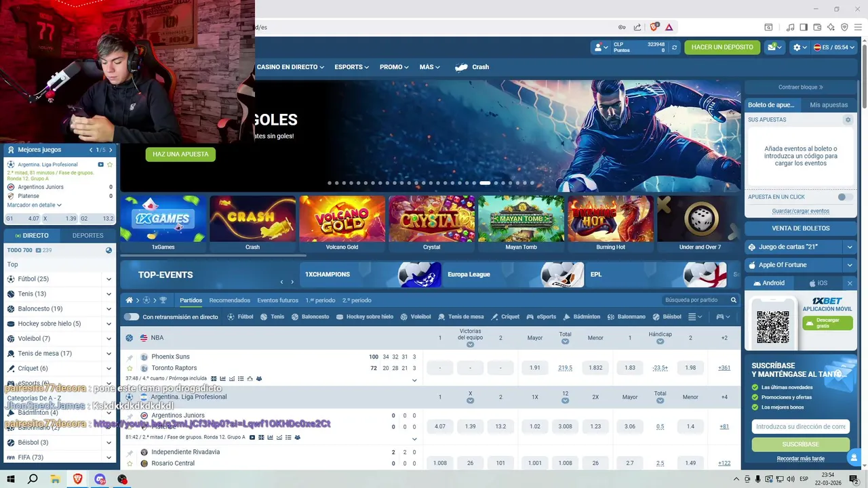The width and height of the screenshot is (868, 488).
Task: Focus the email subscription input field
Action: 800,426
